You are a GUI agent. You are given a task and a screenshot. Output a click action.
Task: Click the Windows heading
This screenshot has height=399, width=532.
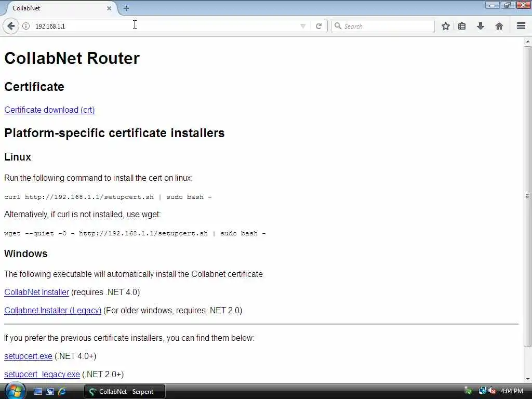[x=26, y=254]
